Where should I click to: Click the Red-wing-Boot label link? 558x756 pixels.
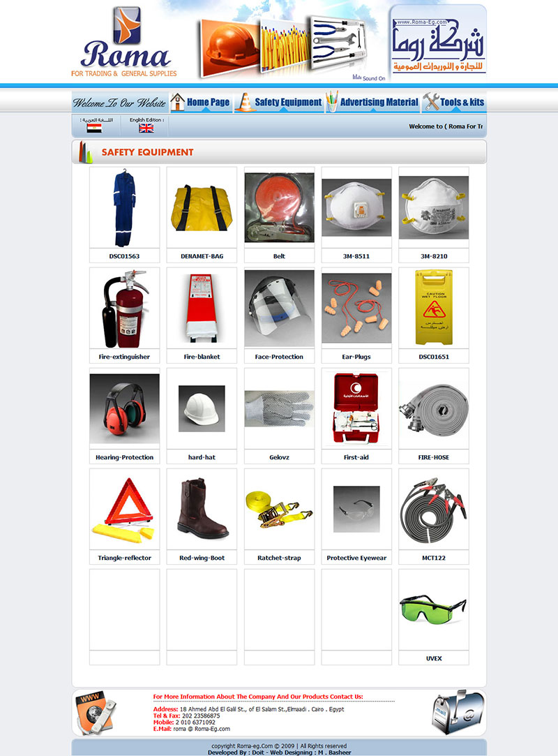click(x=202, y=558)
